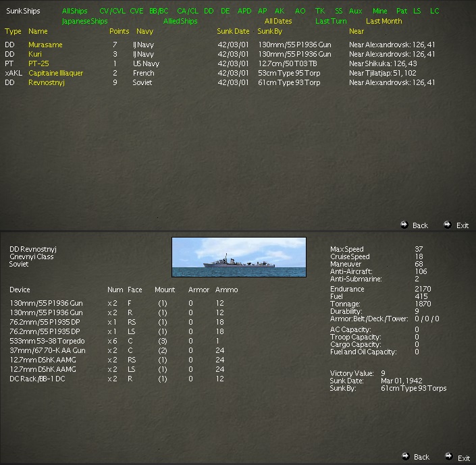Filter list by All Ships
The image size is (476, 465).
tap(75, 11)
